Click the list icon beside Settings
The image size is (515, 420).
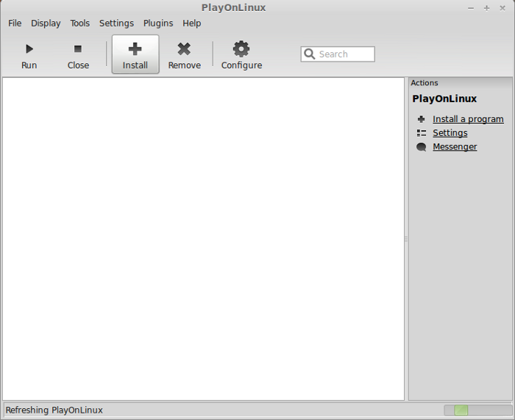tap(422, 133)
